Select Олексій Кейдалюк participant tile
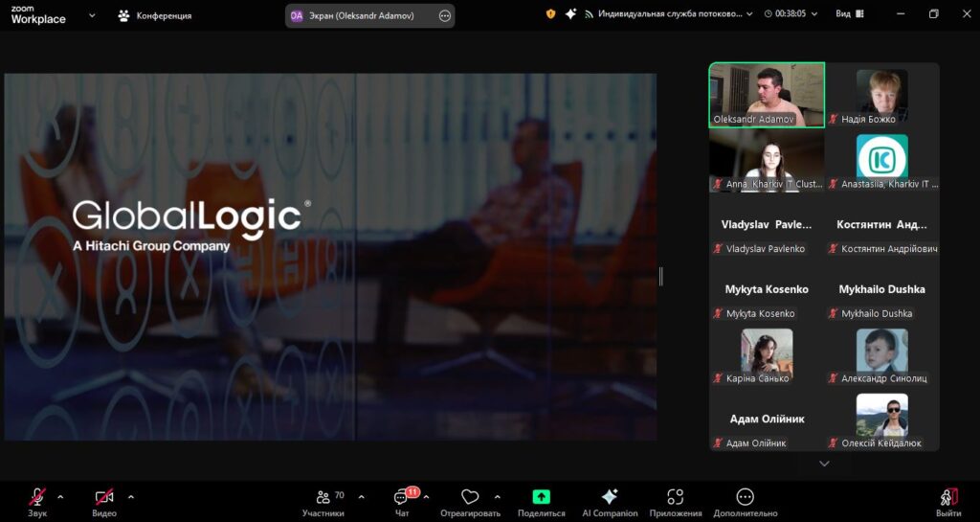This screenshot has height=522, width=980. click(881, 420)
